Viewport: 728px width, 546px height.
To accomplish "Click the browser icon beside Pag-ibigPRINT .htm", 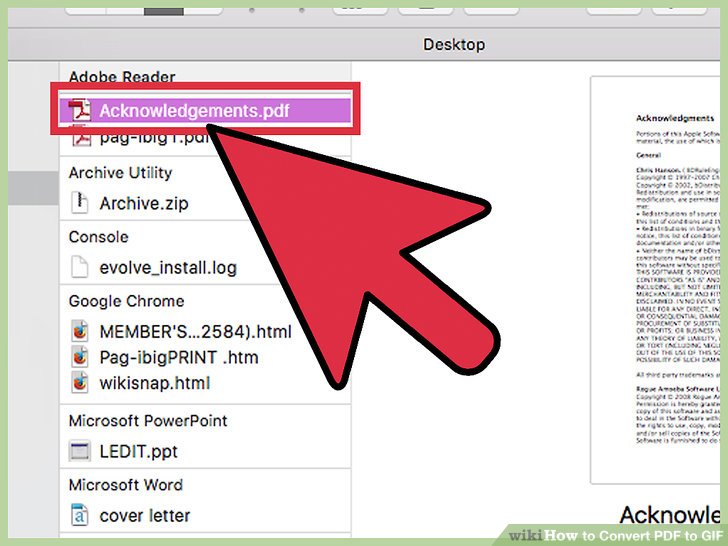I will pos(80,357).
